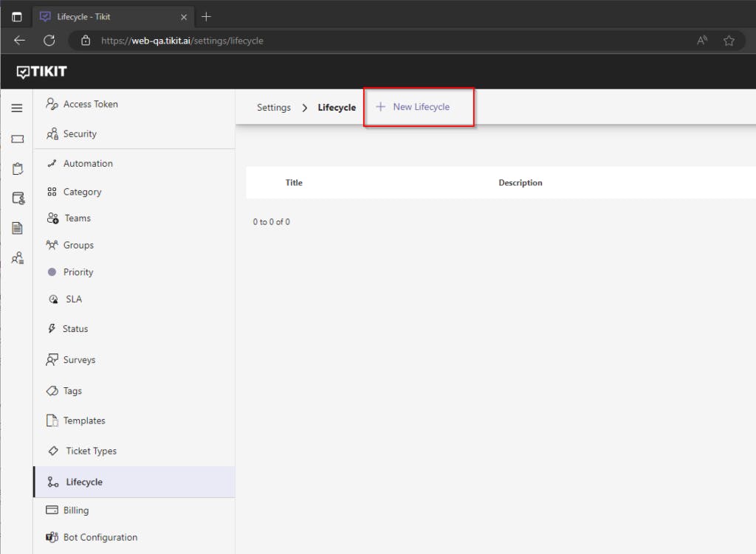Viewport: 756px width, 554px height.
Task: Click the favorites star icon in address bar
Action: 729,41
